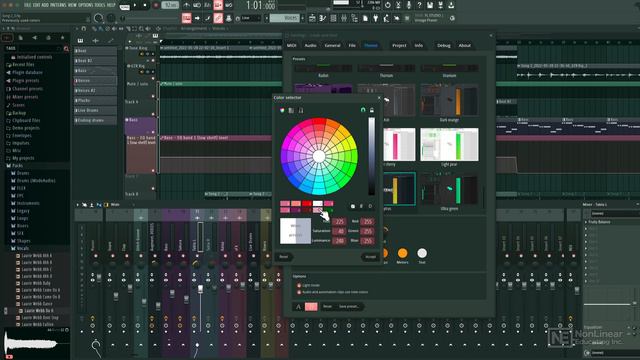
Task: Click the undo history circular arrow icon
Action: pos(387,5)
